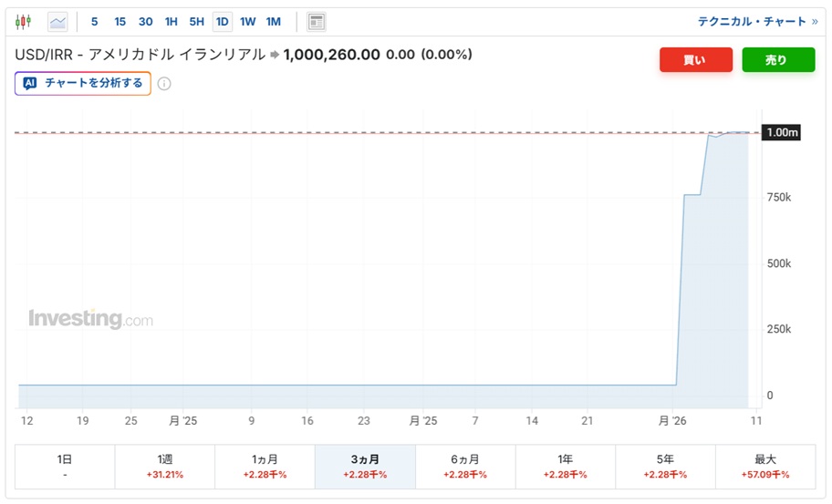Select the 1M monthly interval
This screenshot has height=504, width=832.
[273, 21]
